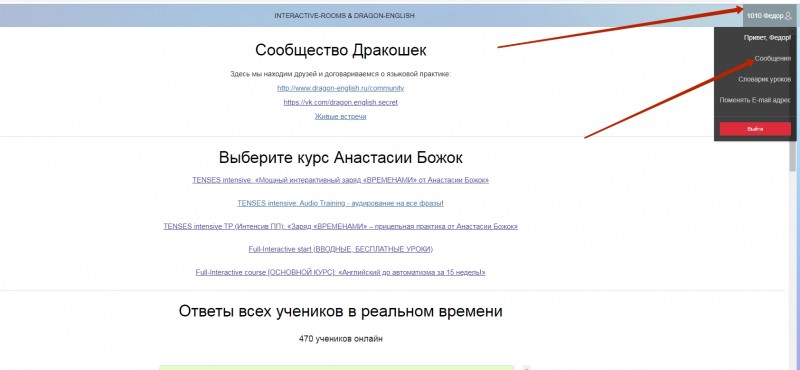The height and width of the screenshot is (370, 800).
Task: Open Full-Interactive start free lessons link
Action: (x=340, y=249)
